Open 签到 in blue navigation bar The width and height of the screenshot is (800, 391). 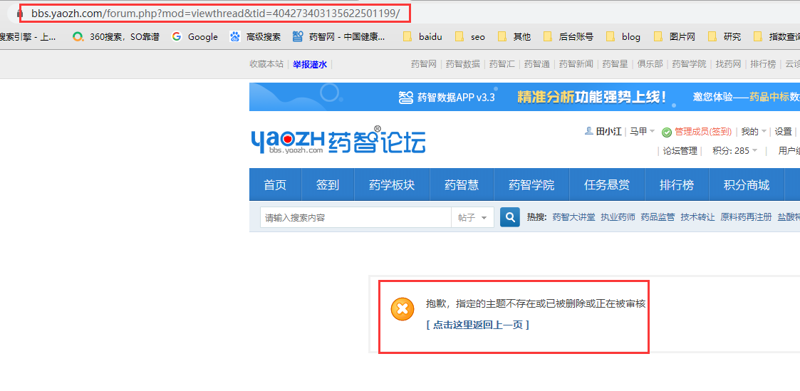point(328,185)
